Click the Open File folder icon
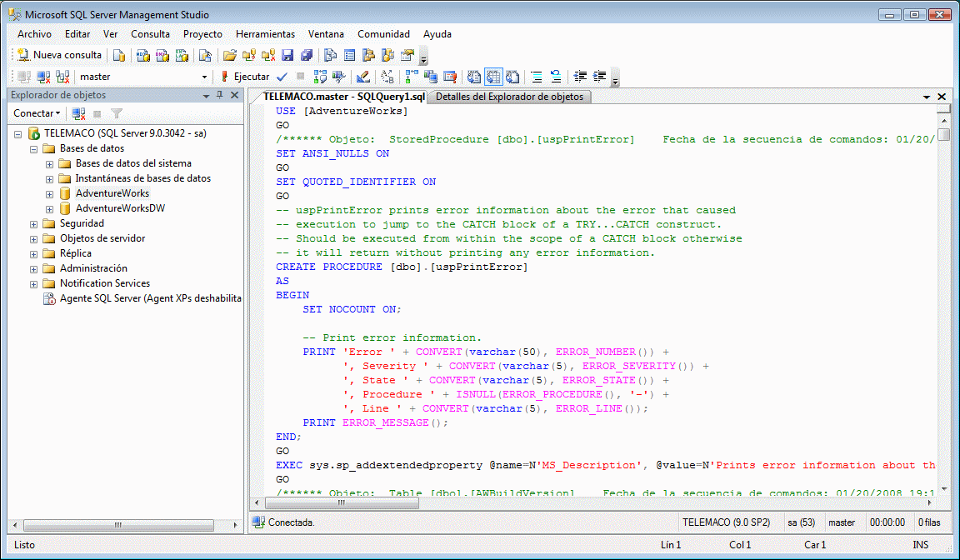The height and width of the screenshot is (560, 960). point(230,56)
